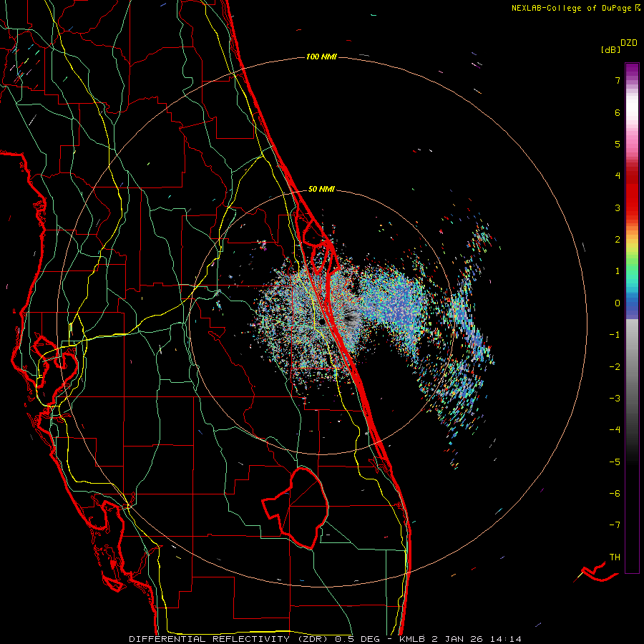This screenshot has height=644, width=644.
Task: Click the 3 value on color scale
Action: click(618, 208)
